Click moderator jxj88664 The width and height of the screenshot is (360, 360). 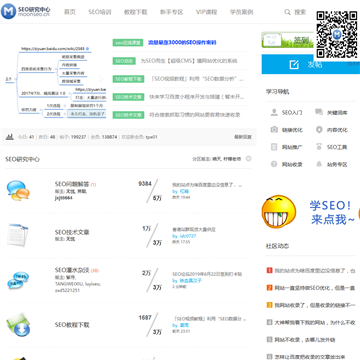[64, 198]
